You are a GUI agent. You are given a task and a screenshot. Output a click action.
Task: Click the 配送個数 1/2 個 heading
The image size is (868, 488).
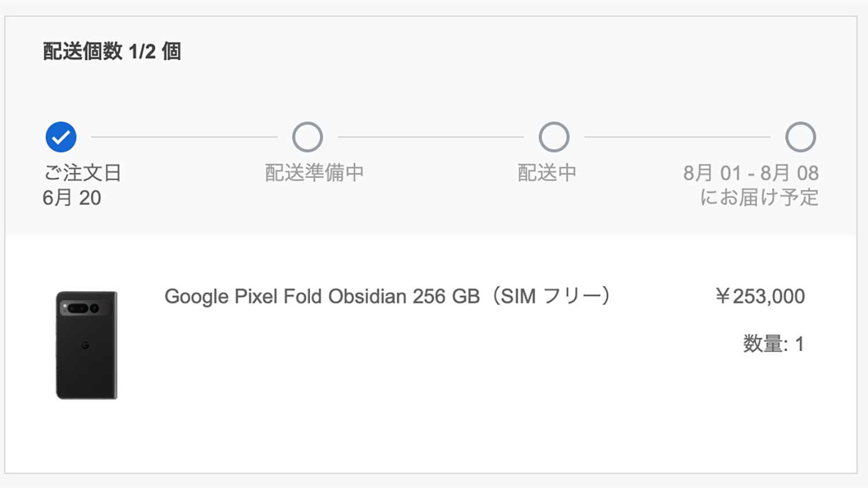click(112, 51)
